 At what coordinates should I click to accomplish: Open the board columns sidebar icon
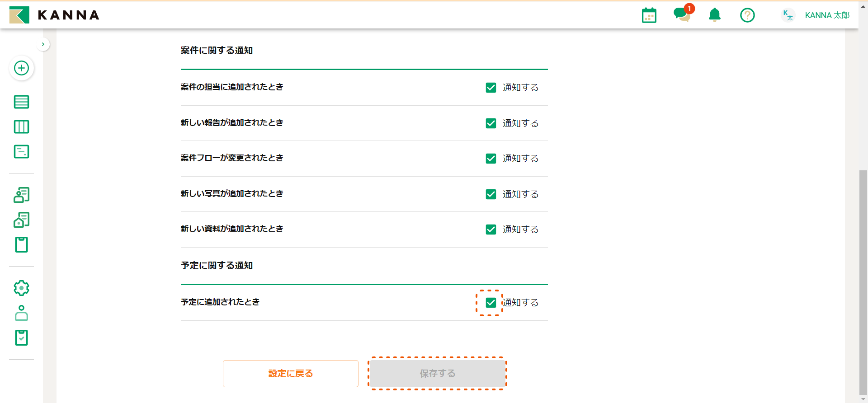(21, 127)
